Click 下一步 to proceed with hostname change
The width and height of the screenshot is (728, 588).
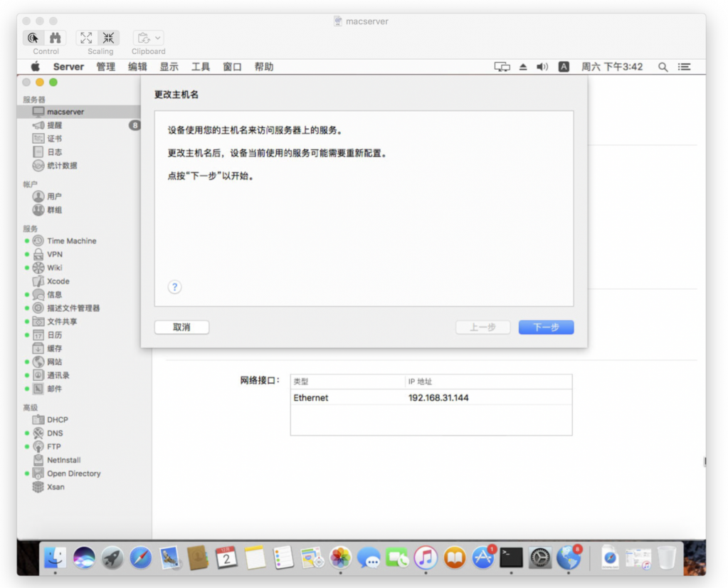tap(545, 327)
